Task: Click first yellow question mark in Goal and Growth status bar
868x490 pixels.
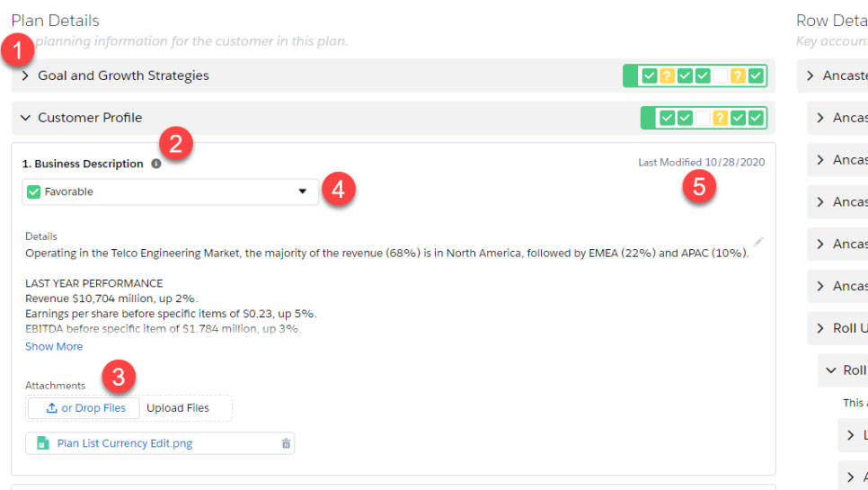Action: point(667,76)
